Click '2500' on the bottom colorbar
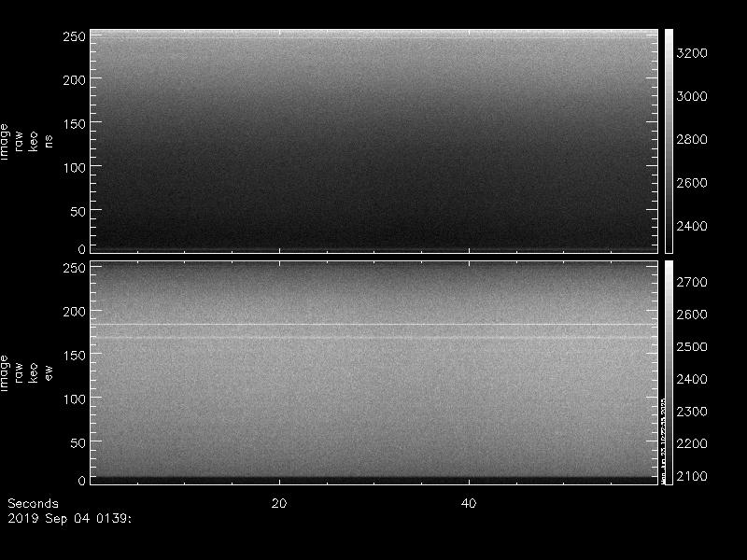The width and height of the screenshot is (747, 560). point(692,346)
